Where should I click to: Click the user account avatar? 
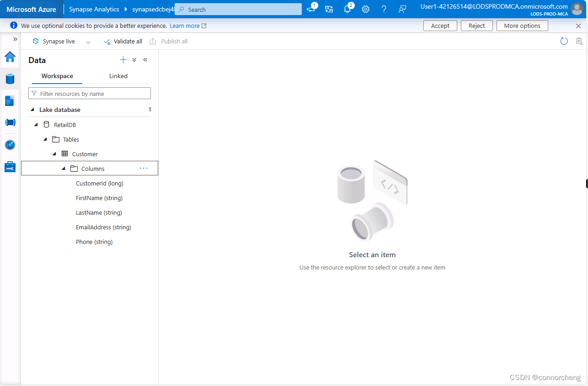pyautogui.click(x=577, y=9)
